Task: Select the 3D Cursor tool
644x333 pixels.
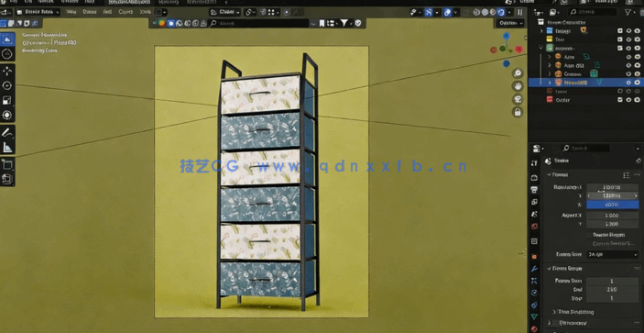Action: coord(7,54)
